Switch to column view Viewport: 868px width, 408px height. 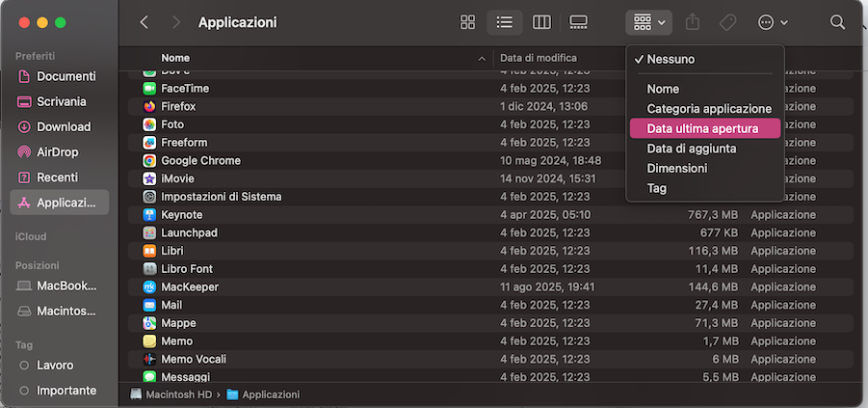click(x=541, y=22)
